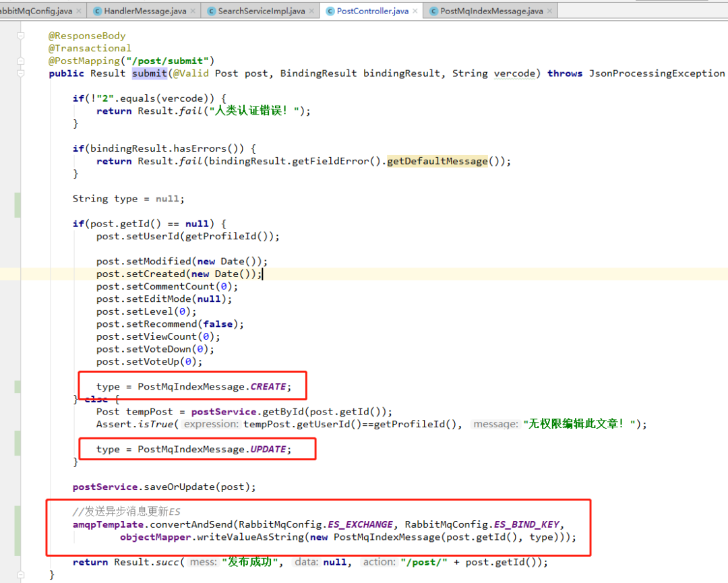This screenshot has height=583, width=728.
Task: Click the post.setLevel(0) line
Action: 146,311
